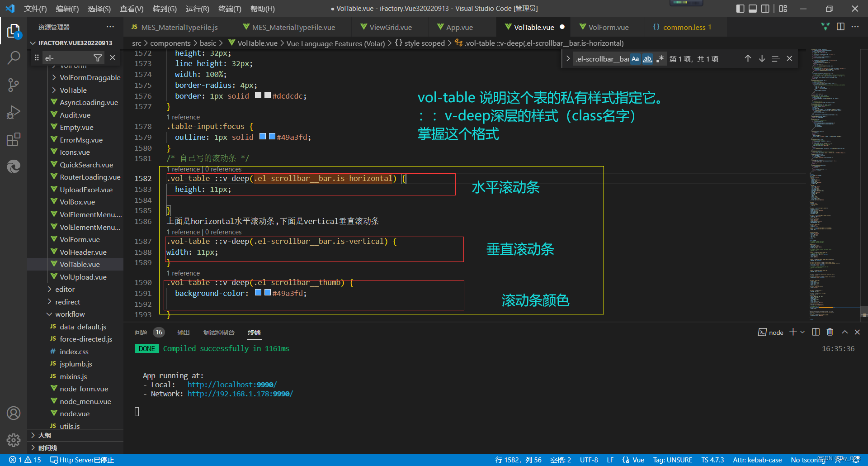Toggle Use Regular Expression in find widget
This screenshot has height=466, width=868.
[x=660, y=59]
